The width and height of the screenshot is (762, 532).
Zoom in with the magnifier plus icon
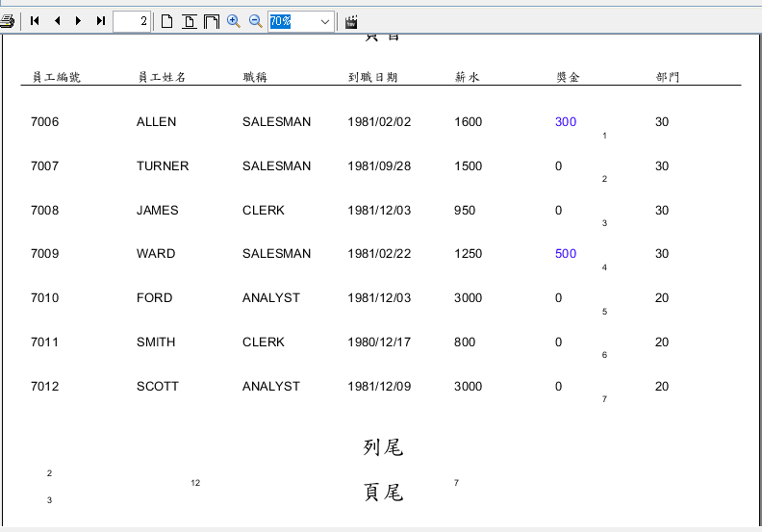[234, 21]
